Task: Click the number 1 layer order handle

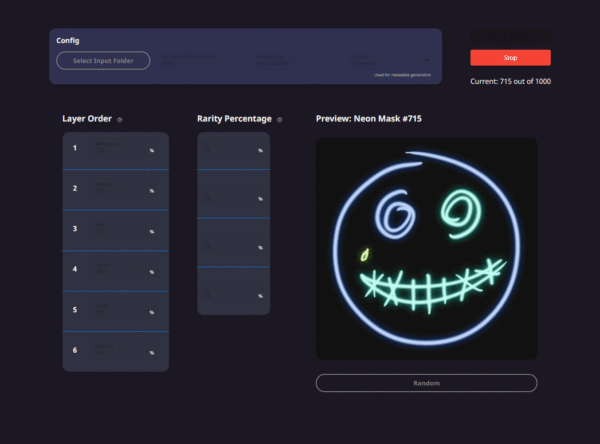Action: point(75,148)
